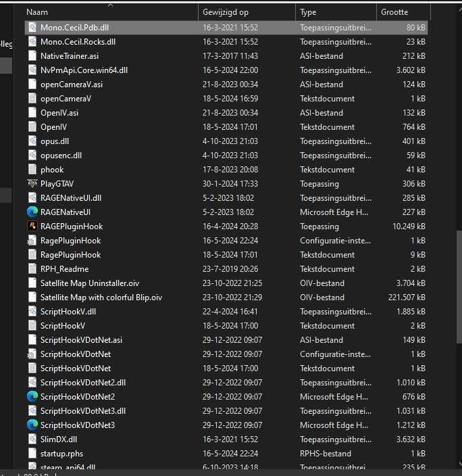
Task: Select the Satellite Map with colorful Blip.oiv file
Action: (x=101, y=297)
